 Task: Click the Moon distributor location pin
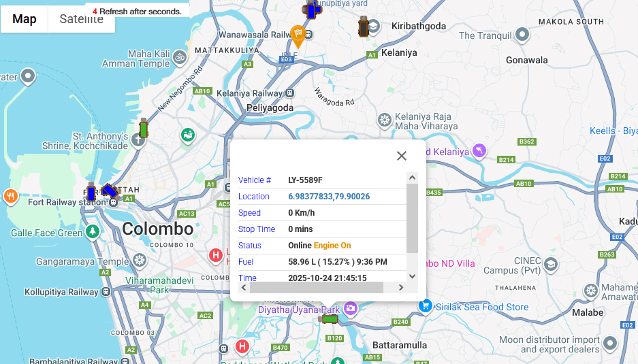610,344
